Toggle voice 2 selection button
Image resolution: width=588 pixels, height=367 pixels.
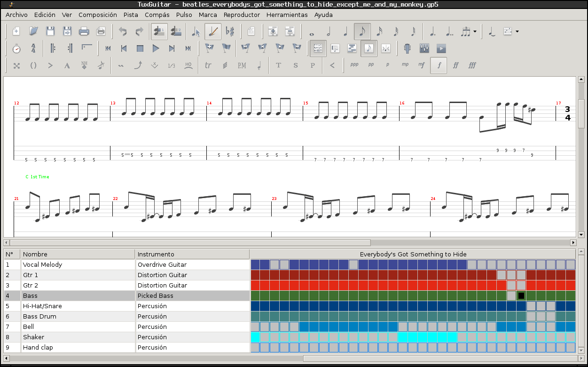click(176, 32)
